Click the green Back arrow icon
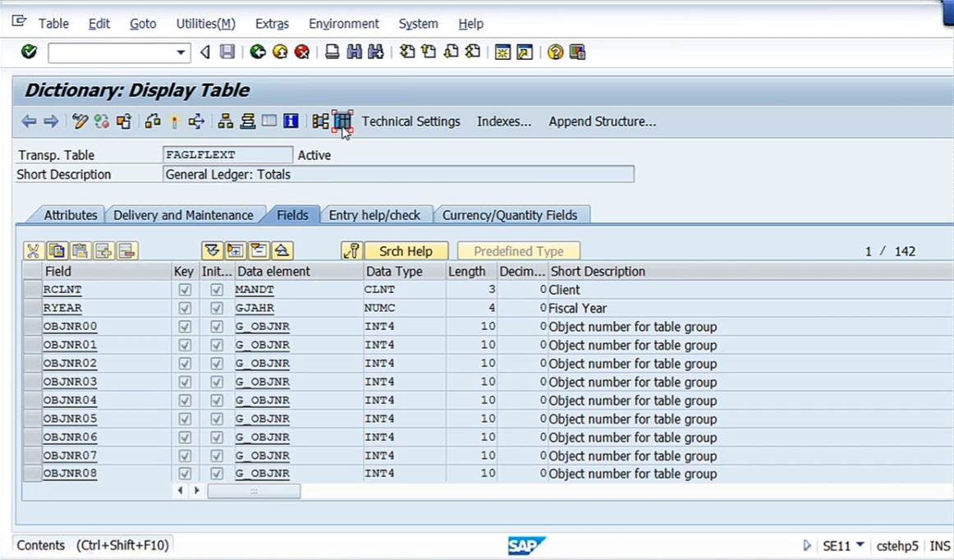The height and width of the screenshot is (560, 954). 258,52
